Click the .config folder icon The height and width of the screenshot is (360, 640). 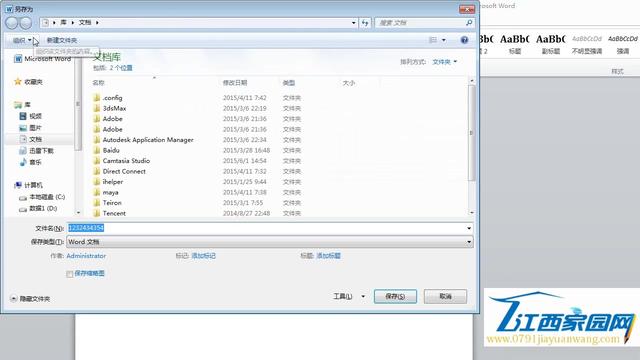tap(97, 98)
